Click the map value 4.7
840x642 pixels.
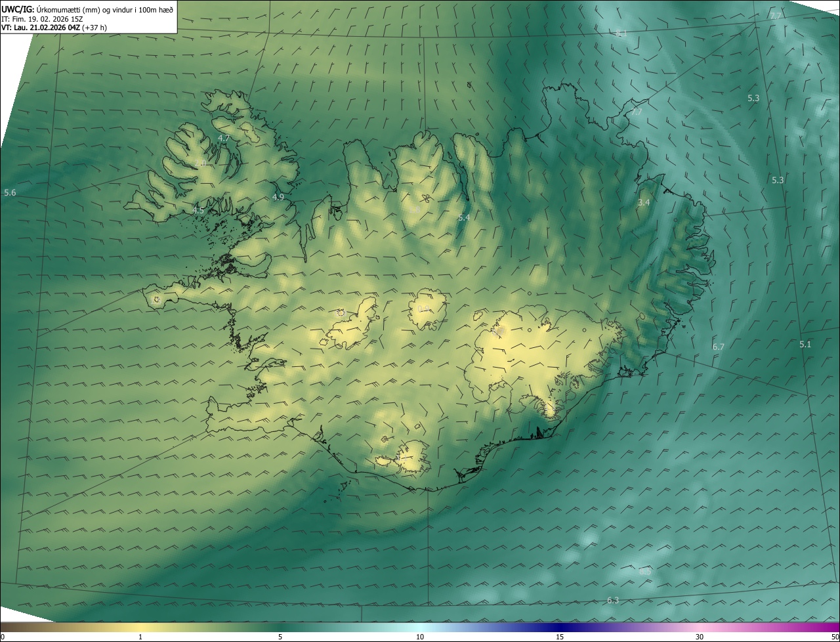point(224,138)
